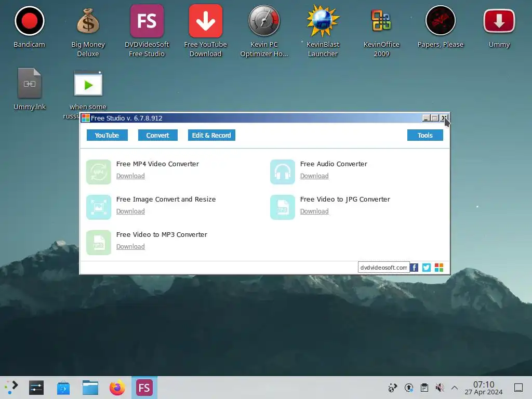Click the Free Image Convert and Resize icon
Screen dimensions: 532x399
tap(99, 207)
